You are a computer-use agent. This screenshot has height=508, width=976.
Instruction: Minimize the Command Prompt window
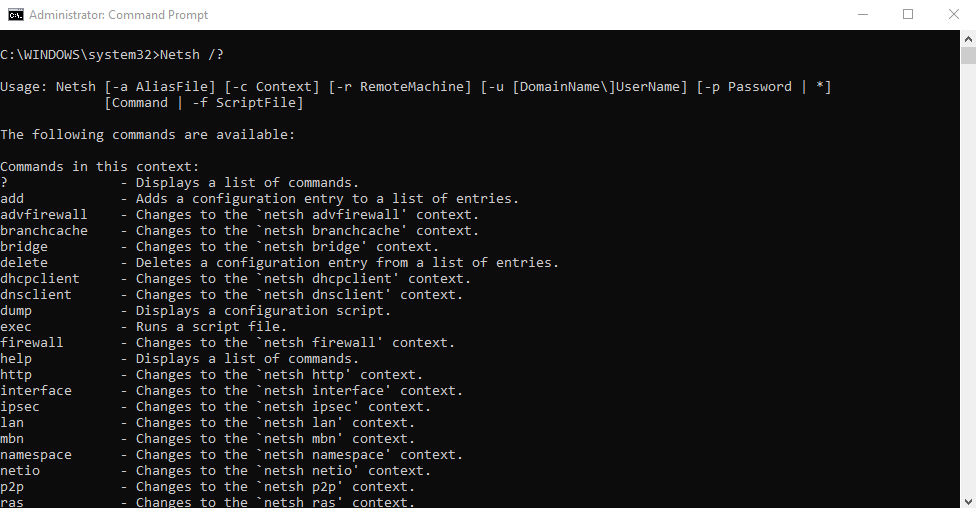tap(862, 15)
